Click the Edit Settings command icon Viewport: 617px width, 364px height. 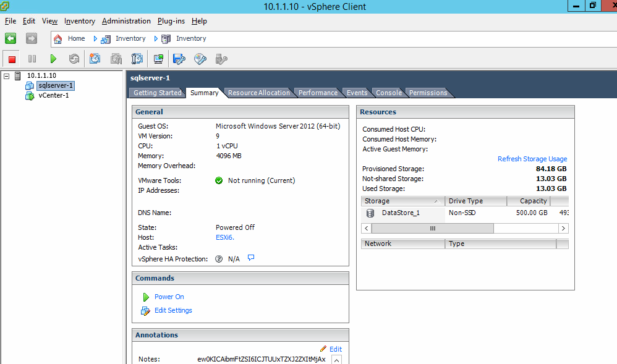(x=145, y=311)
